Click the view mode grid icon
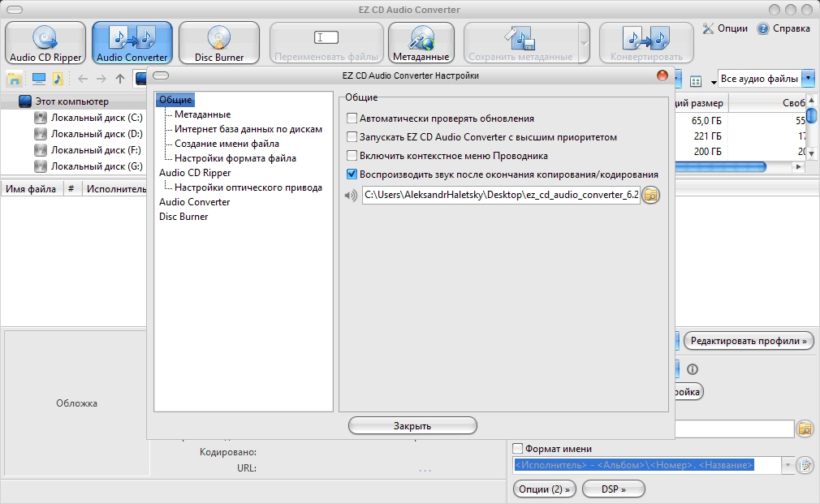The height and width of the screenshot is (504, 820). coord(696,81)
